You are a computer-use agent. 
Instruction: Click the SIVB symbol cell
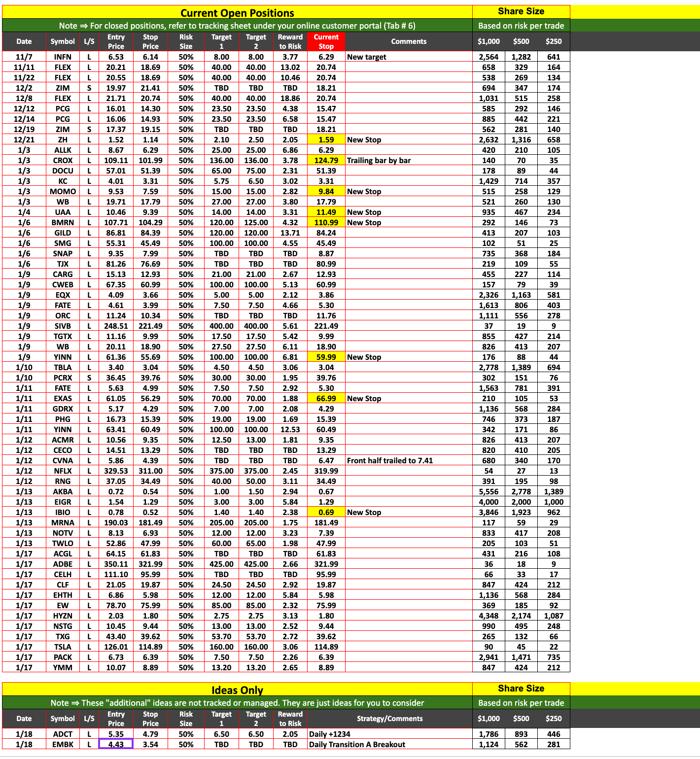click(x=63, y=326)
